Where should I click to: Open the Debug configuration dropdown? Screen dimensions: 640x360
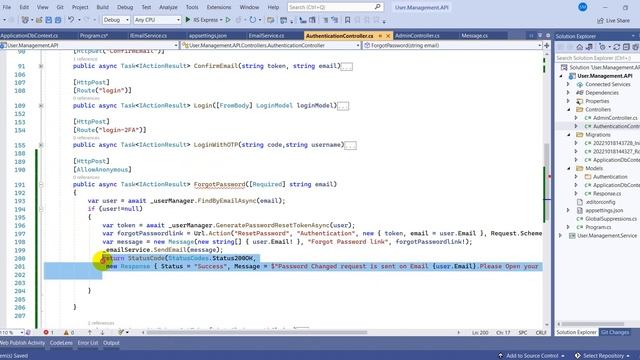pos(116,20)
